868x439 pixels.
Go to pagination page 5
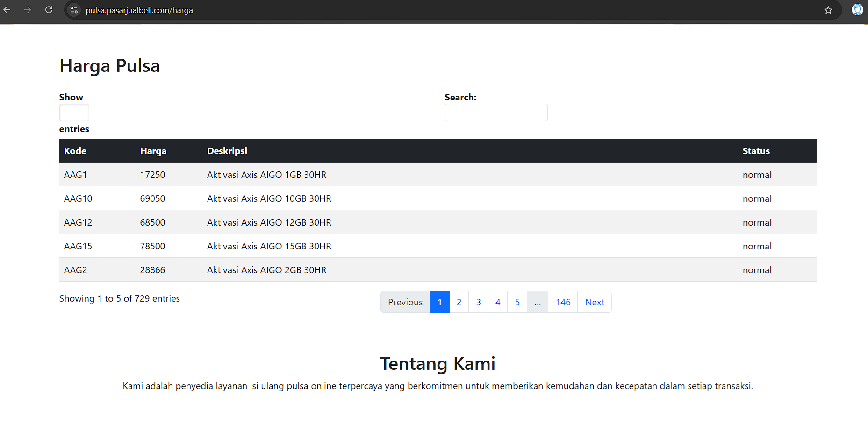(x=517, y=302)
